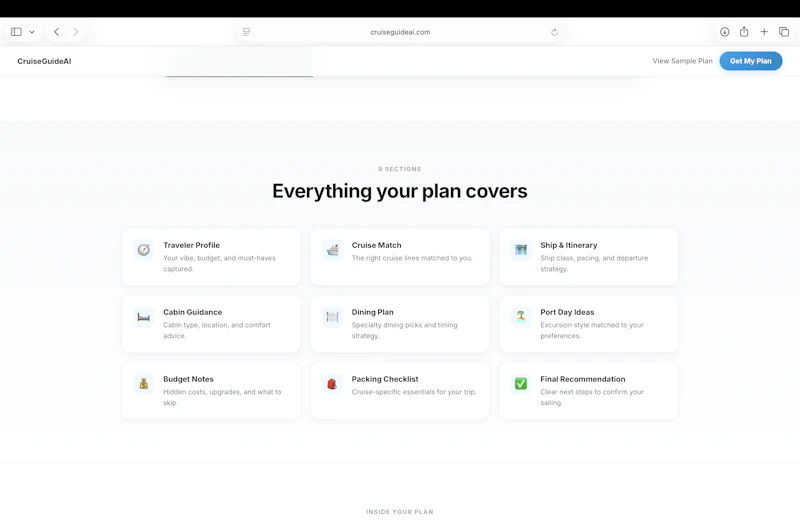
Task: Show downloads with the download icon
Action: pos(724,32)
